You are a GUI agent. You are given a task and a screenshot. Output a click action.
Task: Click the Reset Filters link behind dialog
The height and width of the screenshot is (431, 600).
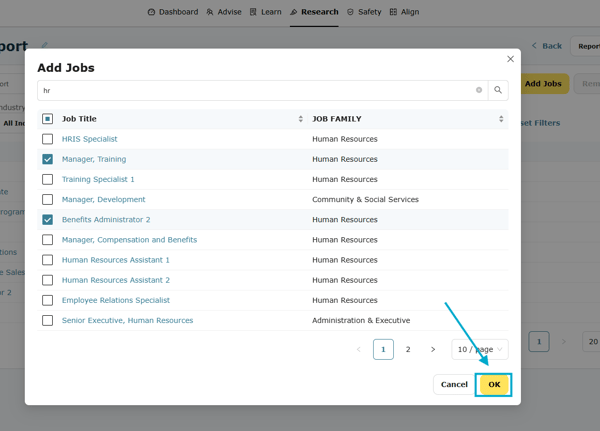540,123
